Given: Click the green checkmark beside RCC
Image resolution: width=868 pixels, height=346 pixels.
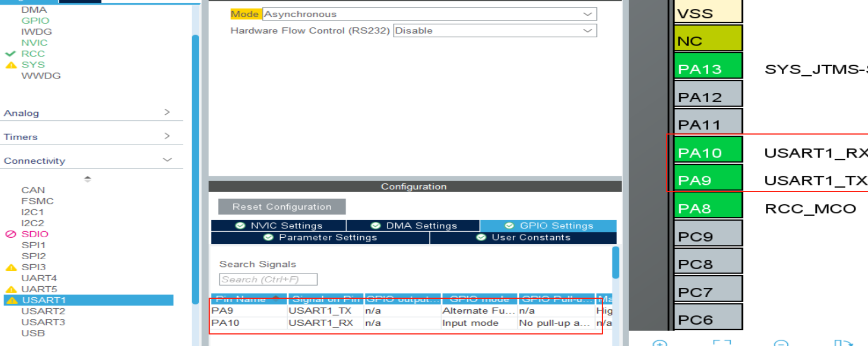Looking at the screenshot, I should 10,54.
